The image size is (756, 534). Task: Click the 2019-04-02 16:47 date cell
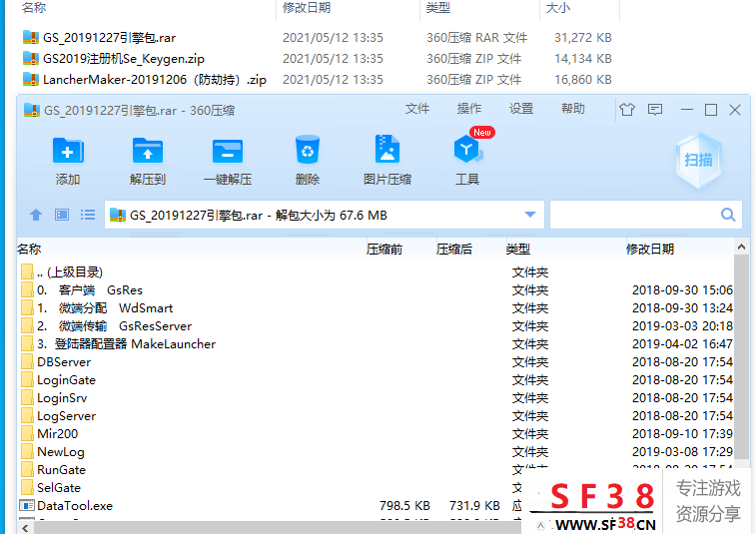click(682, 344)
